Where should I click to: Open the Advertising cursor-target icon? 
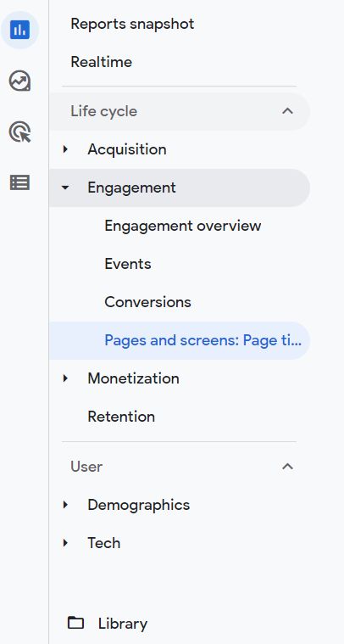pyautogui.click(x=19, y=132)
